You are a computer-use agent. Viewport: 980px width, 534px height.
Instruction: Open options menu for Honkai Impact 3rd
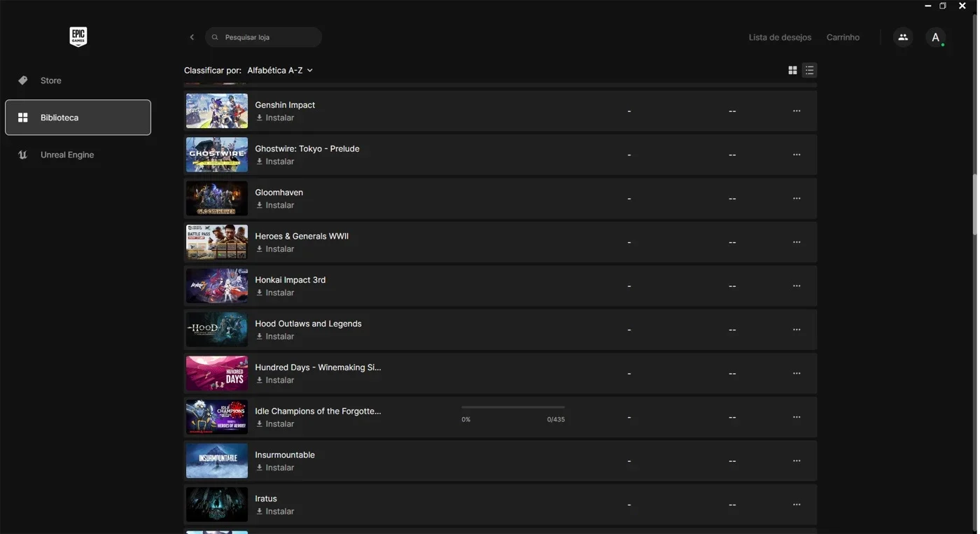point(797,286)
